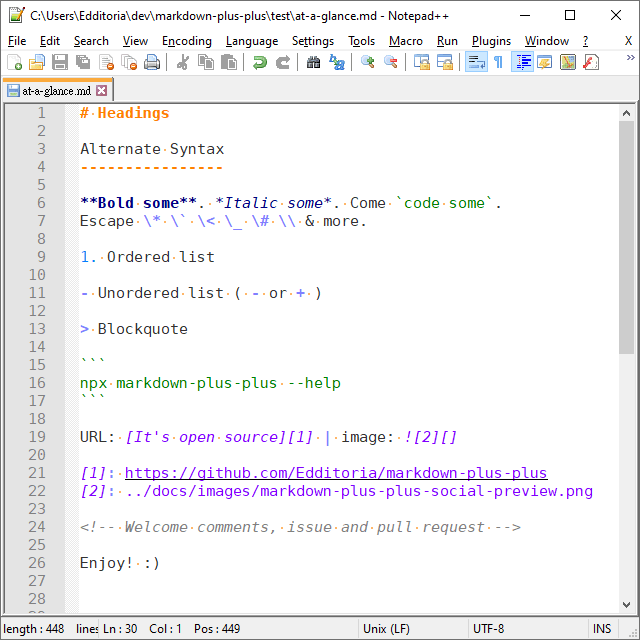Click the '**Bold some**' text
640x640 pixels.
[x=138, y=203]
